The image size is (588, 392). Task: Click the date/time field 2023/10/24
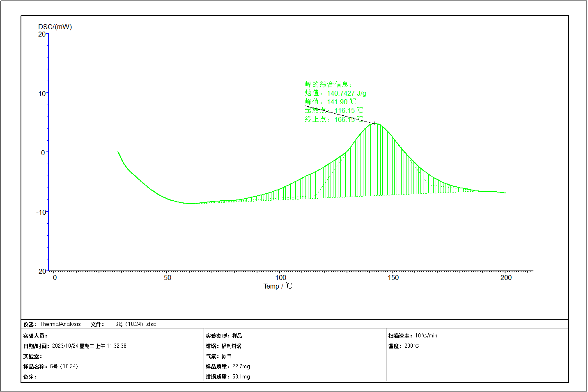(x=89, y=346)
